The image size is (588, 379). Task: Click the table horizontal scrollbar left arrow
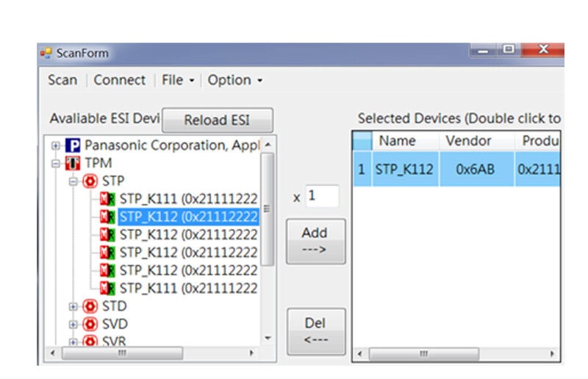[360, 354]
